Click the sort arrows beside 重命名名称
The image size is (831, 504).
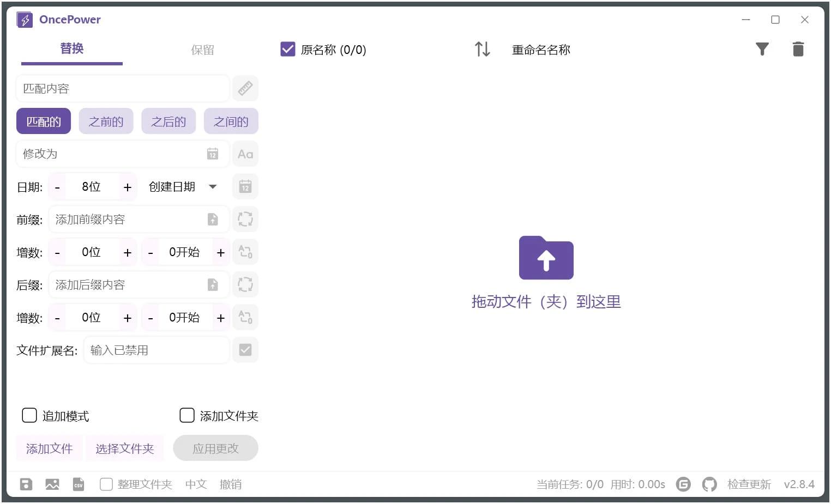click(482, 49)
